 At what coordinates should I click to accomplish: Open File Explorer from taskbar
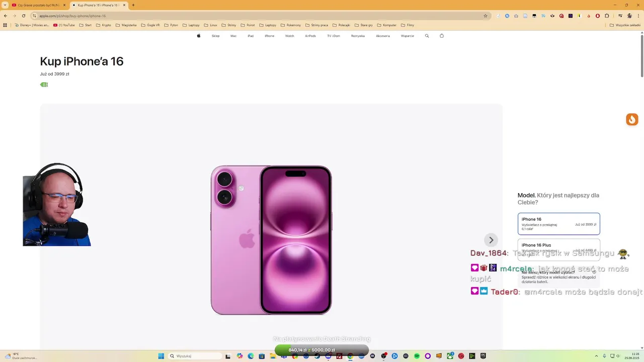pos(273,356)
